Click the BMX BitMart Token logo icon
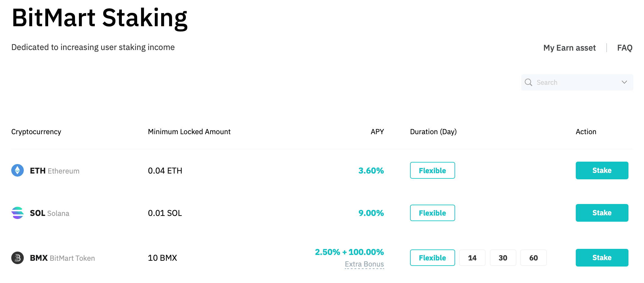The width and height of the screenshot is (644, 283). coord(17,258)
